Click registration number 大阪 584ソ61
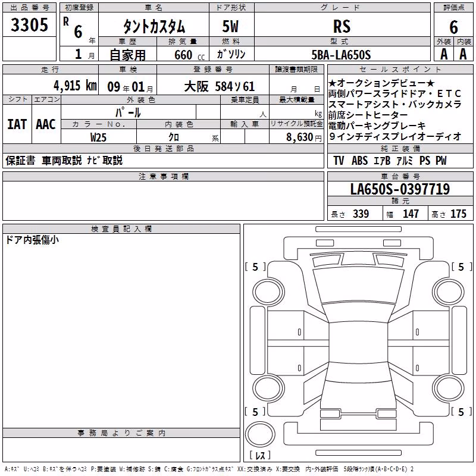Image resolution: width=476 pixels, height=476 pixels. (219, 87)
